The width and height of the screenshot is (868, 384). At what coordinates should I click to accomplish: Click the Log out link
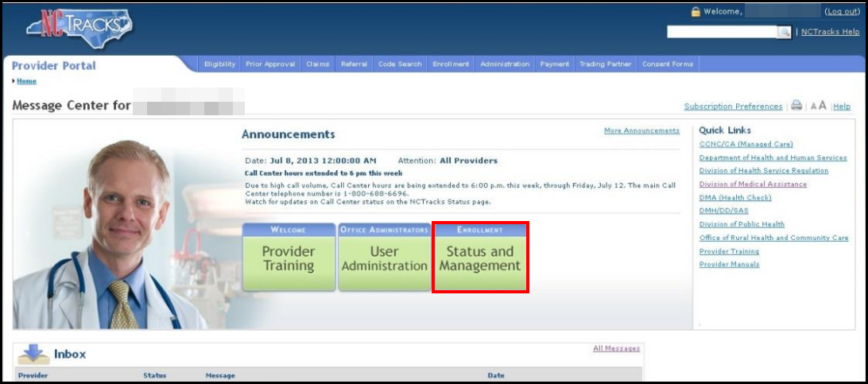pos(842,11)
